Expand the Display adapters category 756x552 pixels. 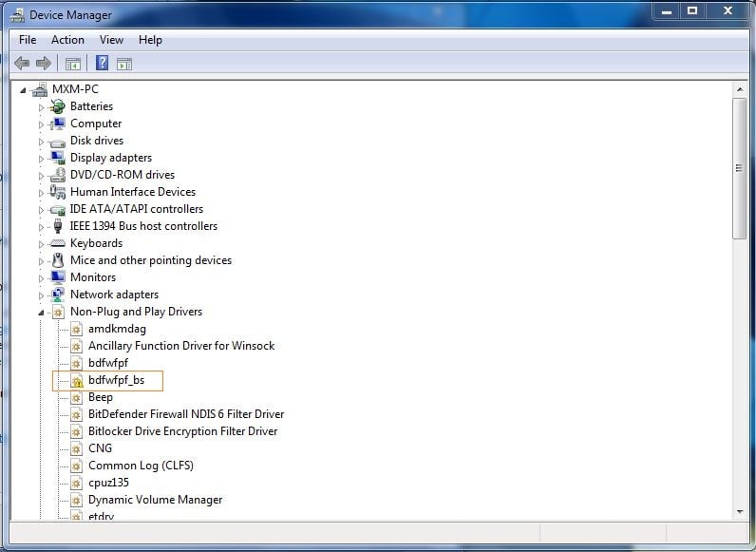tap(41, 159)
